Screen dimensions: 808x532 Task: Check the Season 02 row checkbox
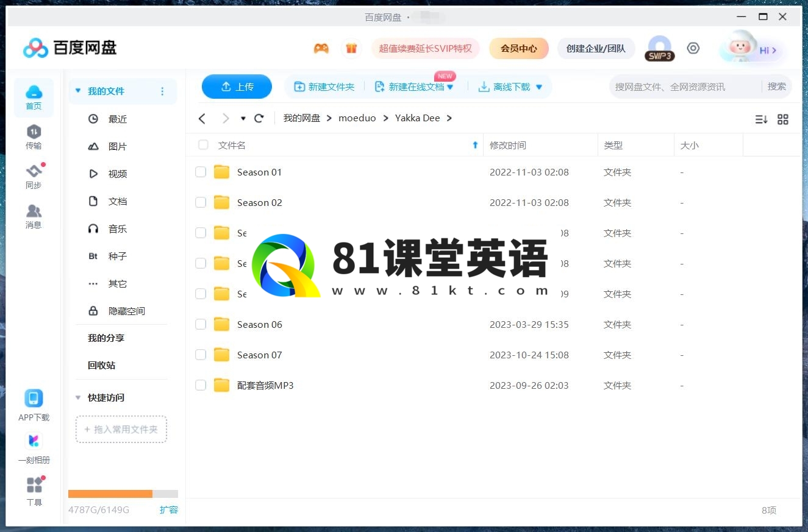(x=201, y=202)
